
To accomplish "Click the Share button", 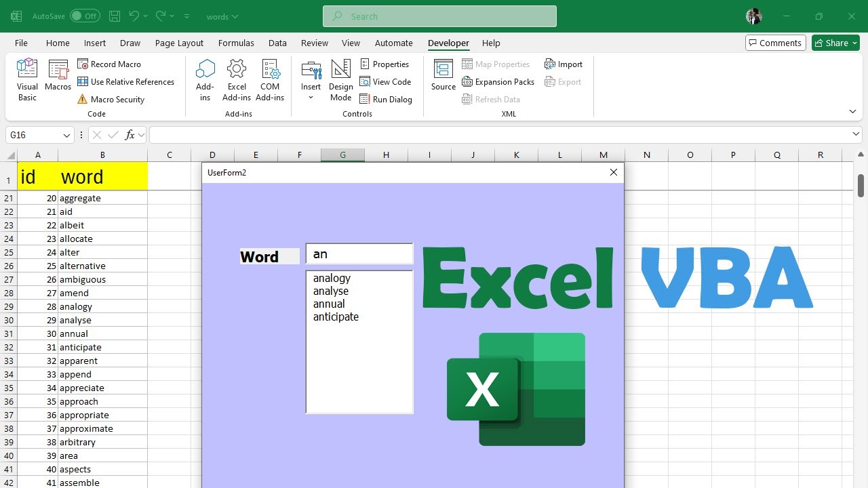I will (x=835, y=43).
